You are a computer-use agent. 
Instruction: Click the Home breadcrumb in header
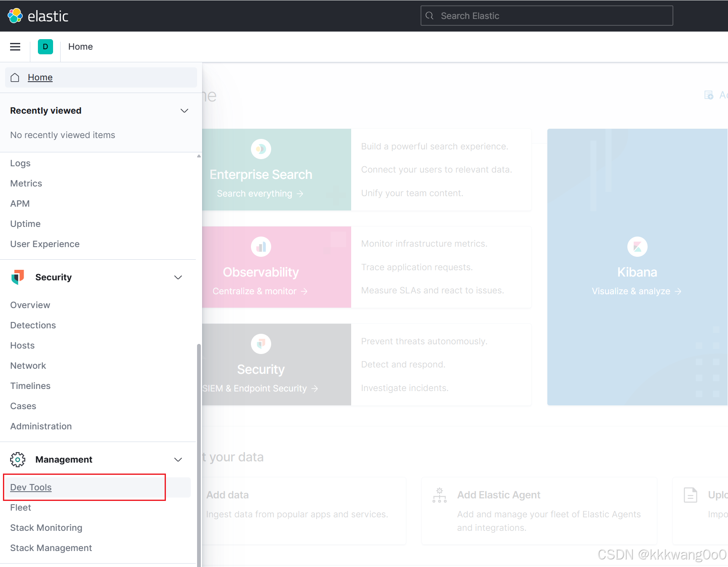[80, 47]
